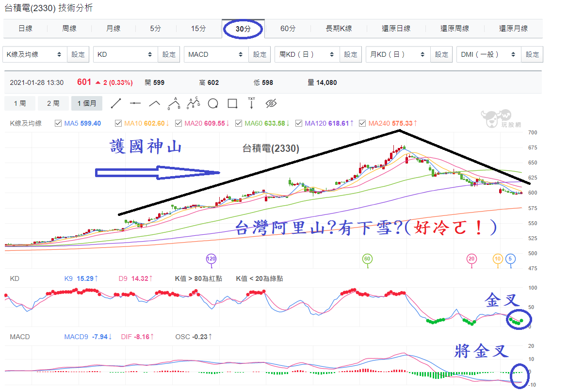
Task: Set chart range to 1 周
Action: coord(20,103)
